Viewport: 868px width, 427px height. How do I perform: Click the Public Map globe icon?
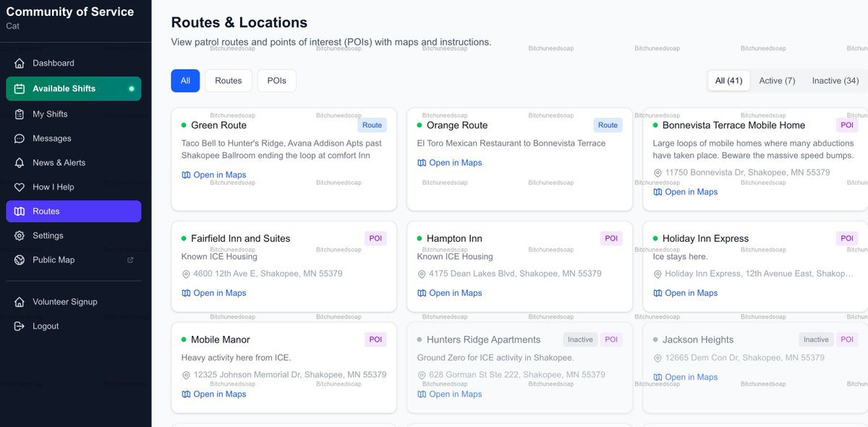pos(20,260)
